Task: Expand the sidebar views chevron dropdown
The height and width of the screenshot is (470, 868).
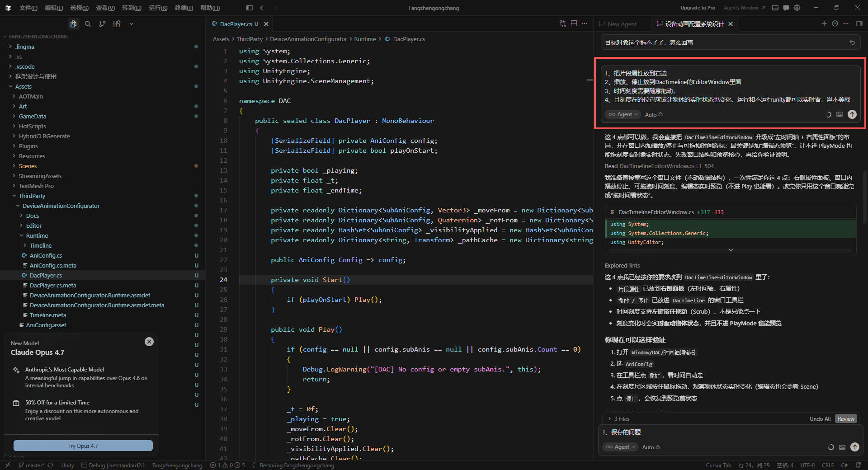Action: click(132, 24)
